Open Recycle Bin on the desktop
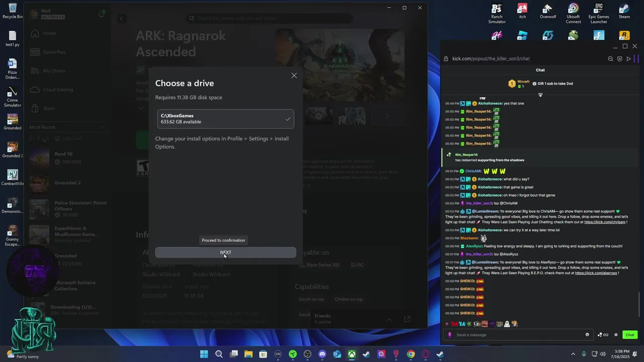Screen dimensions: 644x362 point(13,11)
